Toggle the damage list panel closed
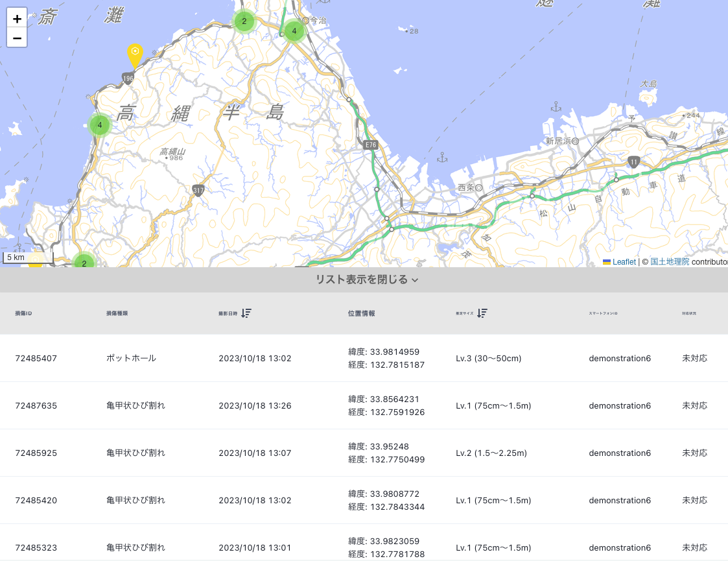The image size is (728, 561). pos(364,279)
